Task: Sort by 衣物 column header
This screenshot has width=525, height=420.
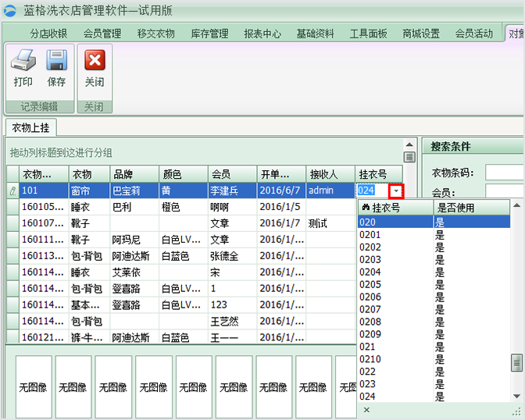Action: pos(89,174)
